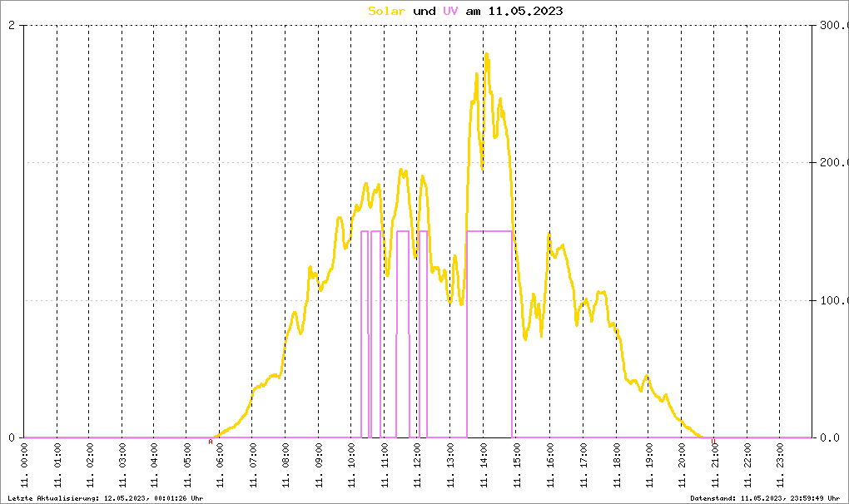Click the "11. 14:00" time axis label
The width and height of the screenshot is (849, 504).
[x=484, y=465]
